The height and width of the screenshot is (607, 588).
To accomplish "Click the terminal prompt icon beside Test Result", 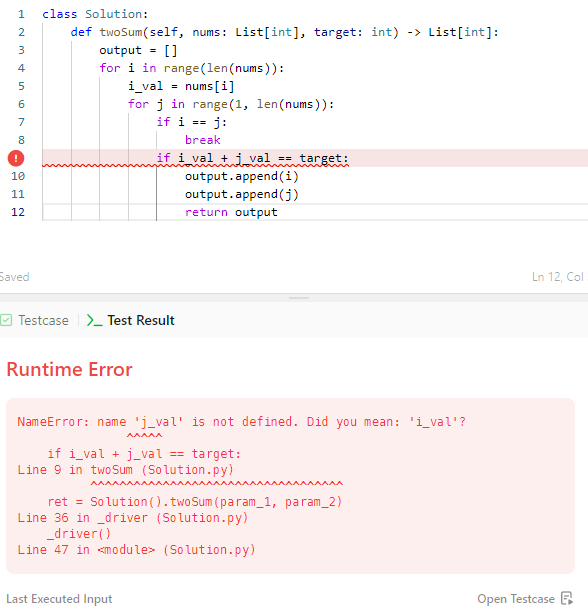I will point(94,320).
